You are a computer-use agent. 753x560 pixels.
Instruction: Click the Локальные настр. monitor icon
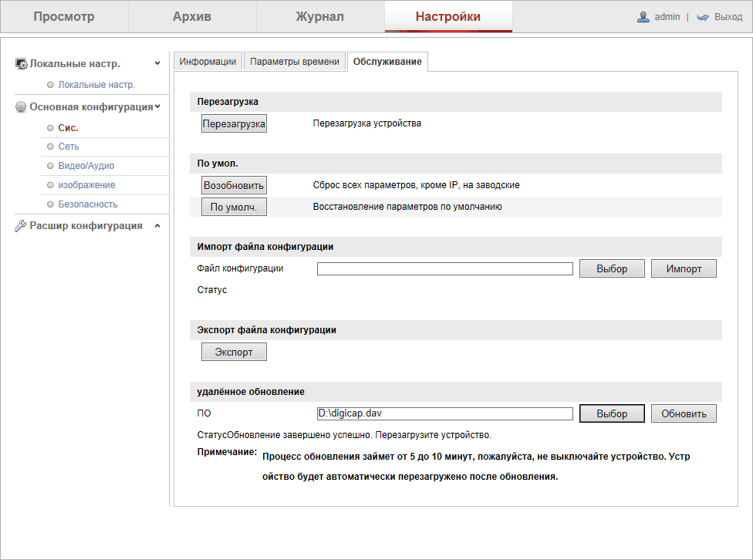21,64
